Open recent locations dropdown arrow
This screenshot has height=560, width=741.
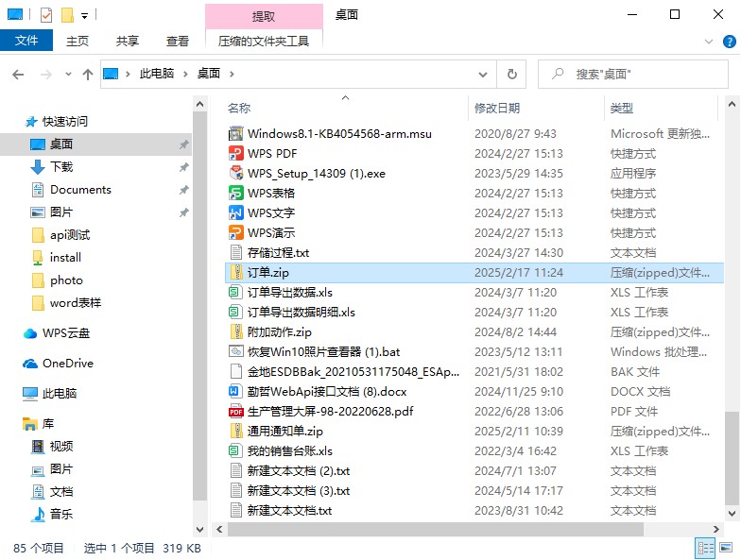[x=68, y=74]
